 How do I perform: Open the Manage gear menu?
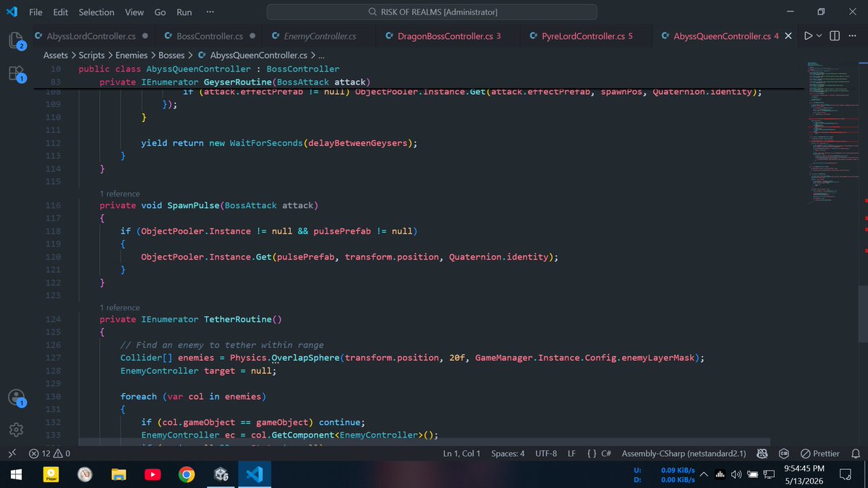(x=16, y=429)
